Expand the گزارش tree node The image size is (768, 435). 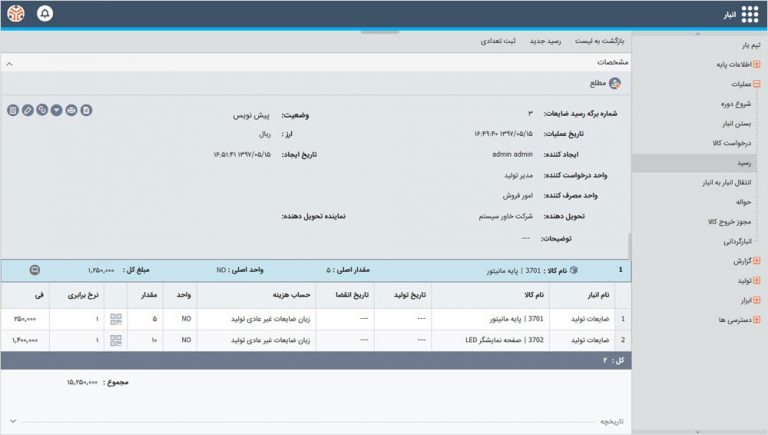757,261
